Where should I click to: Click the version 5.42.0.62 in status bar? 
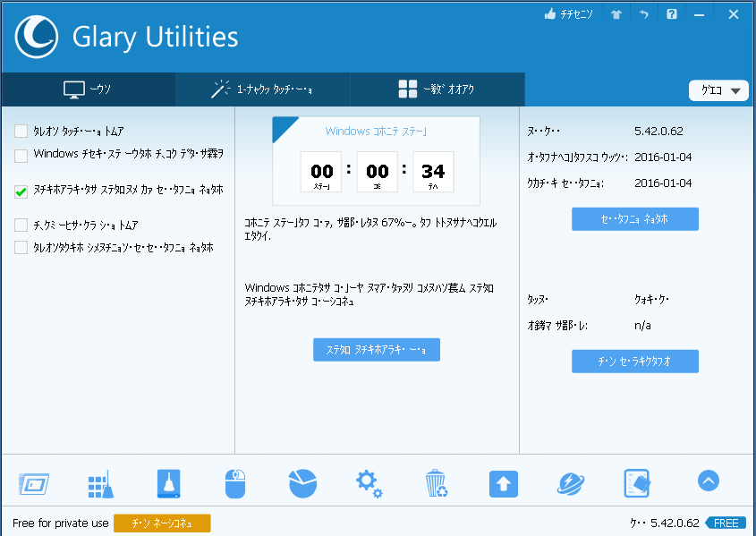point(675,523)
